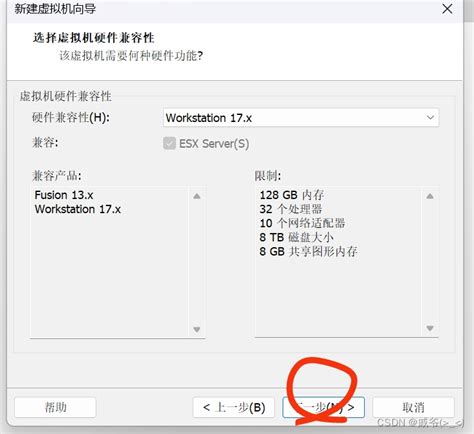Click the ESX Server(S) label text
The height and width of the screenshot is (434, 474).
pyautogui.click(x=214, y=144)
